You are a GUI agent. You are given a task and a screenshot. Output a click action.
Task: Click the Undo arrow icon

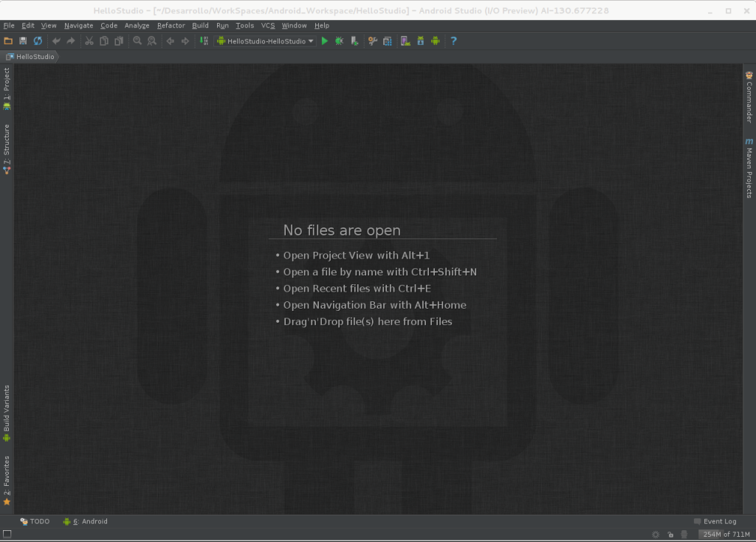click(56, 41)
